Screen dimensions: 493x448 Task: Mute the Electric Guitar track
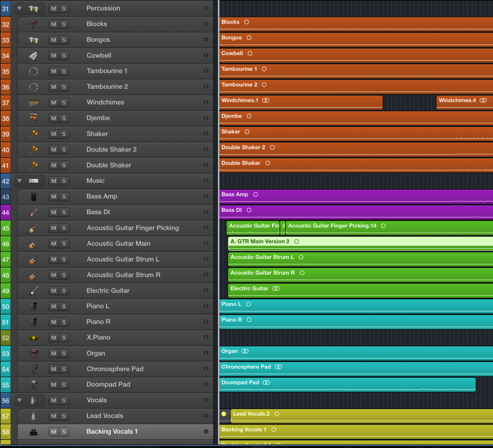tap(54, 291)
